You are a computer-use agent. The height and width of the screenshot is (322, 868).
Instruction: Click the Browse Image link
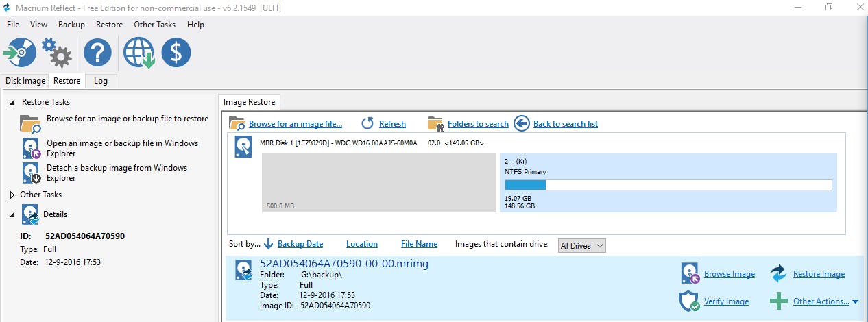pyautogui.click(x=730, y=274)
